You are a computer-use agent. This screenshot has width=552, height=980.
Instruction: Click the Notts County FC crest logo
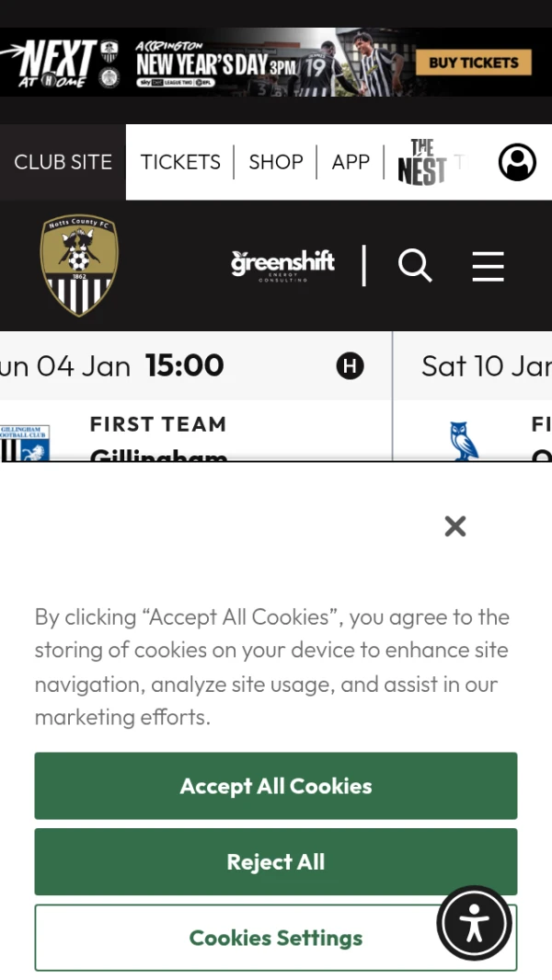79,265
